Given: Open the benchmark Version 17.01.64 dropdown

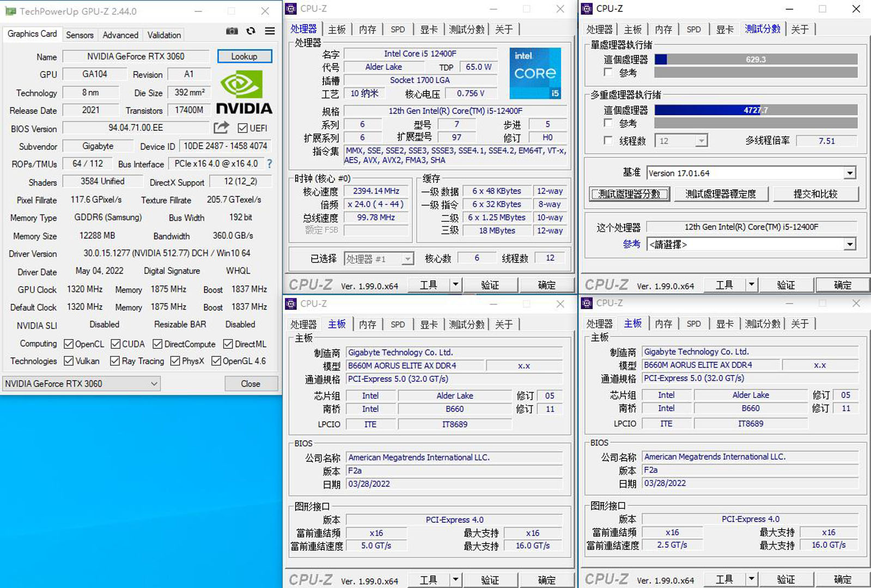Looking at the screenshot, I should pos(752,173).
